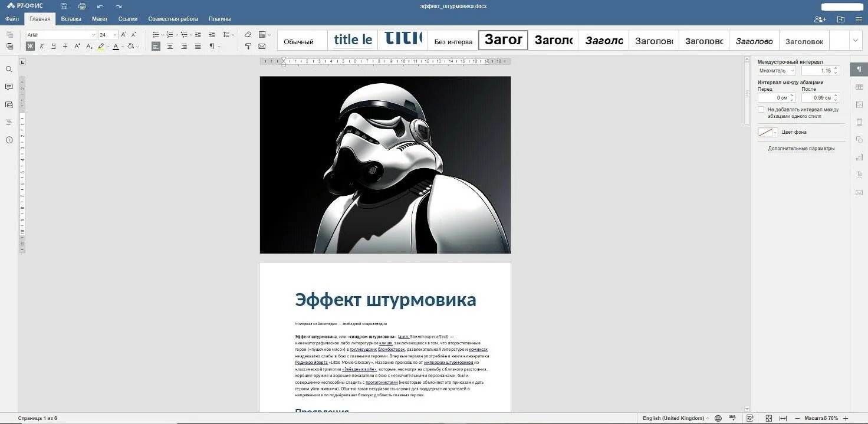
Task: Open English (United Kingdom) language selector
Action: click(675, 418)
